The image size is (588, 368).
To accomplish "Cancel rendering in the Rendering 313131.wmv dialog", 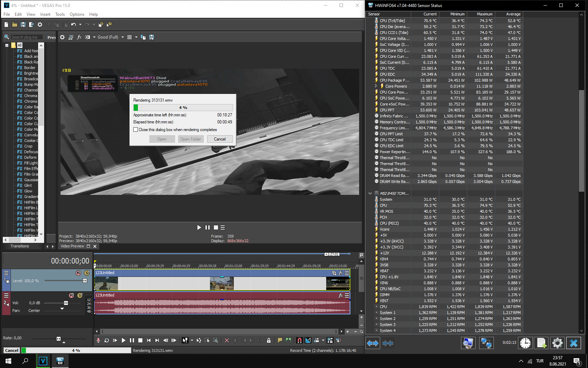I will (x=220, y=139).
